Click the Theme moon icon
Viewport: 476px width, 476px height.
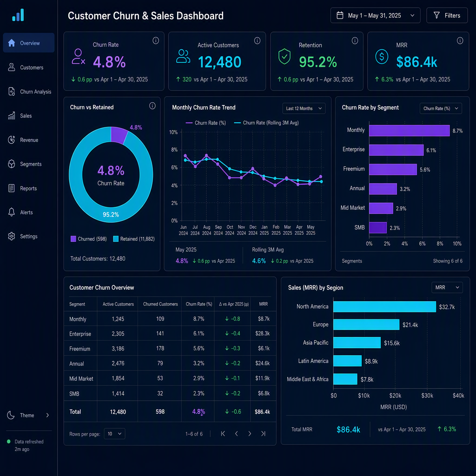11,415
